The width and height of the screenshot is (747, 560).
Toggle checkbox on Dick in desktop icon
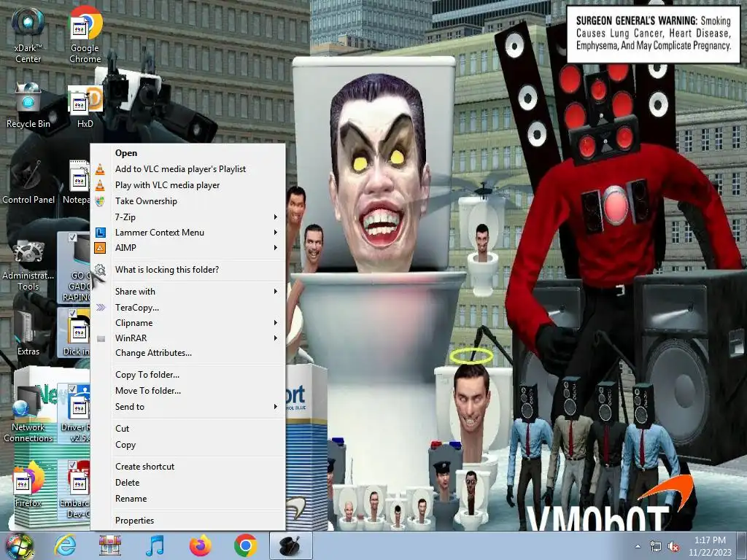(x=72, y=313)
